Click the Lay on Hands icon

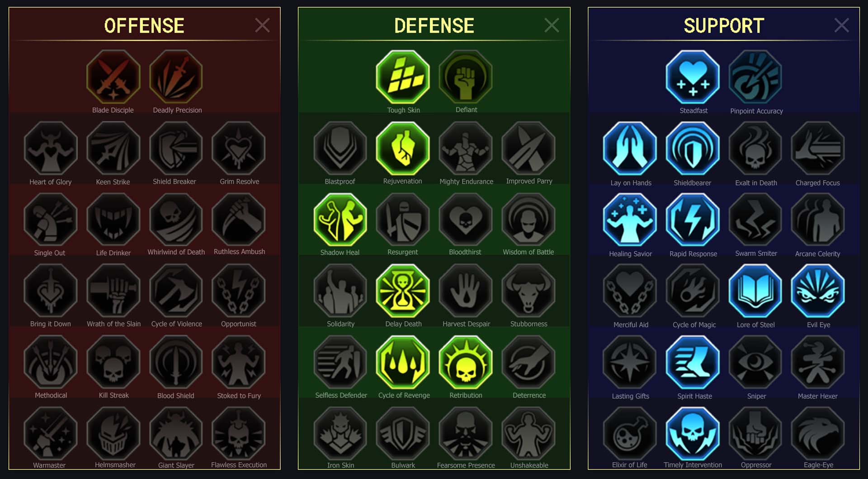[x=630, y=148]
